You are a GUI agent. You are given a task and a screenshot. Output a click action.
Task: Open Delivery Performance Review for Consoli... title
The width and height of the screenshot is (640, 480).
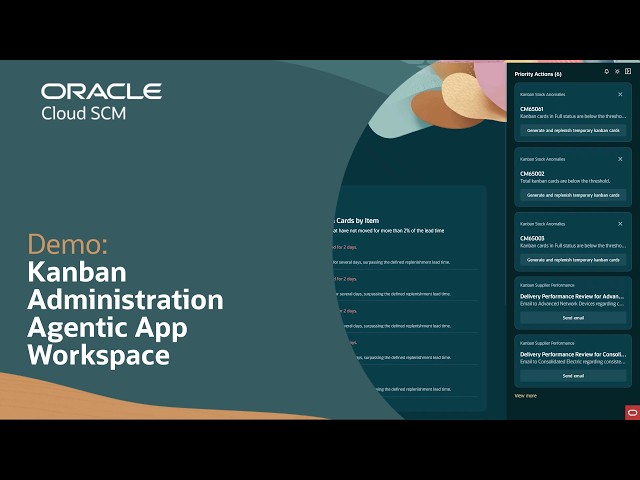pyautogui.click(x=573, y=354)
